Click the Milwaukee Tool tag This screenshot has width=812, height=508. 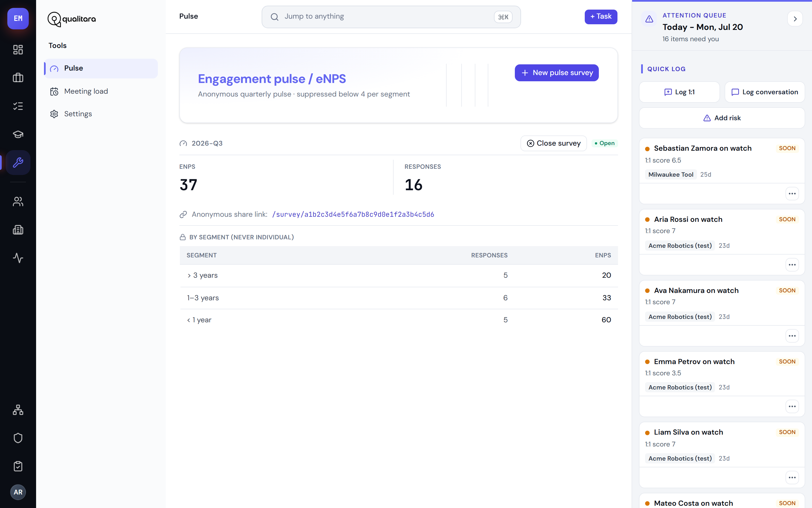pyautogui.click(x=671, y=175)
